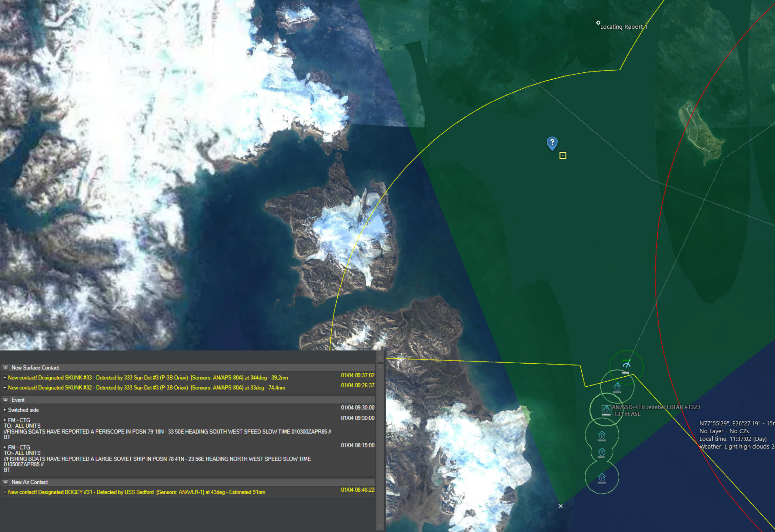Collapse the Event message group
This screenshot has width=775, height=532.
pos(6,400)
